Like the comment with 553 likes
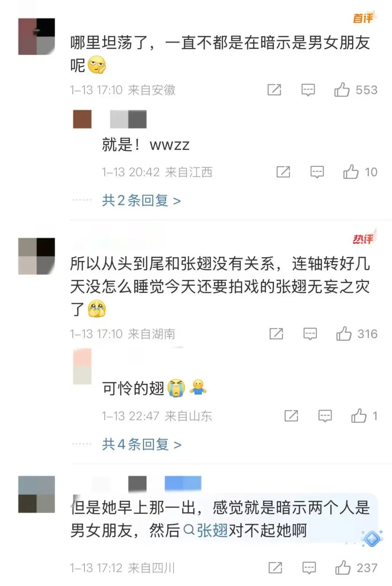This screenshot has width=392, height=586. 342,90
